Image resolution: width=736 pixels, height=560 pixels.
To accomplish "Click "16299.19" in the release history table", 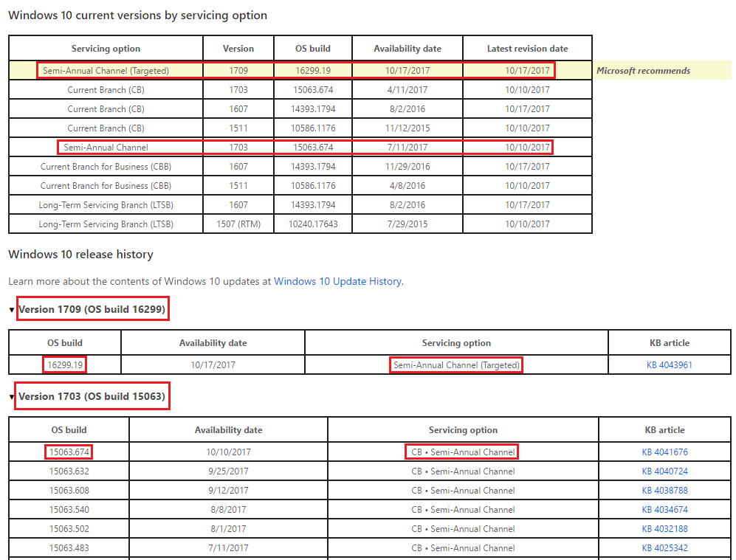I will click(x=65, y=365).
